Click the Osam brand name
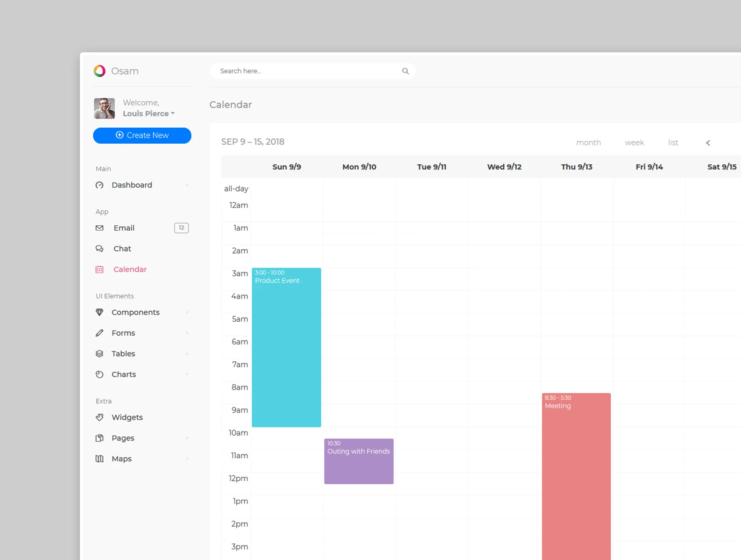The width and height of the screenshot is (741, 560). (x=125, y=71)
